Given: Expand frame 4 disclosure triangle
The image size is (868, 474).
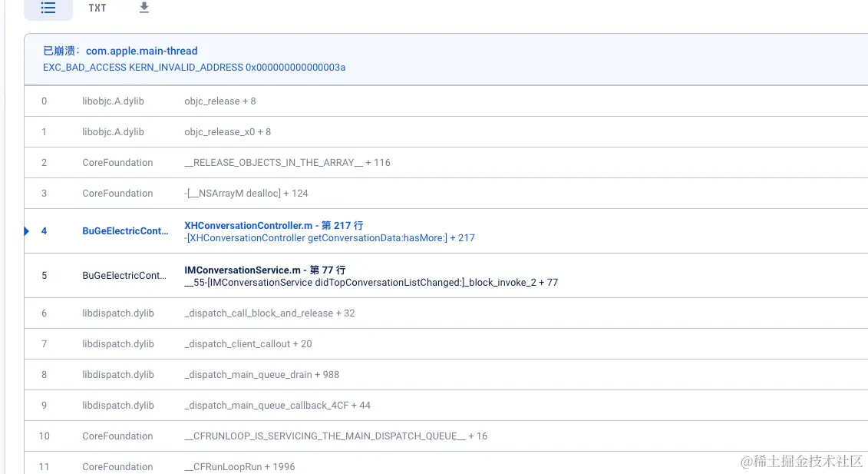Looking at the screenshot, I should click(27, 231).
